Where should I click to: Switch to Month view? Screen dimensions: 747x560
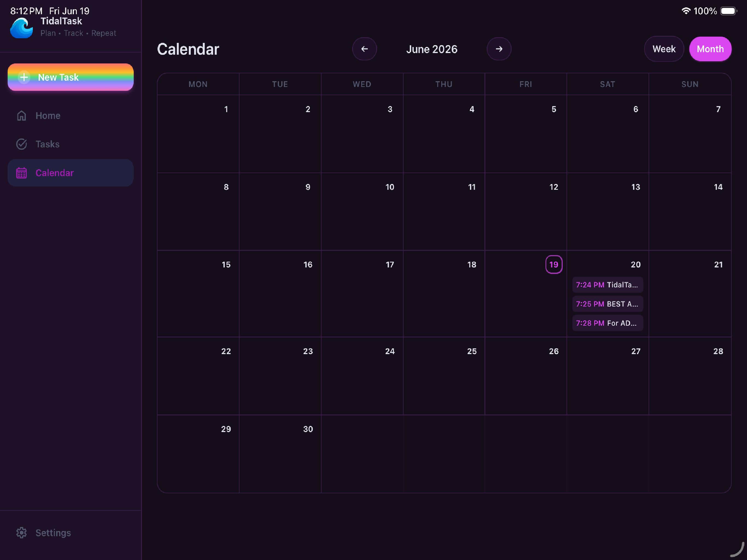click(x=710, y=49)
